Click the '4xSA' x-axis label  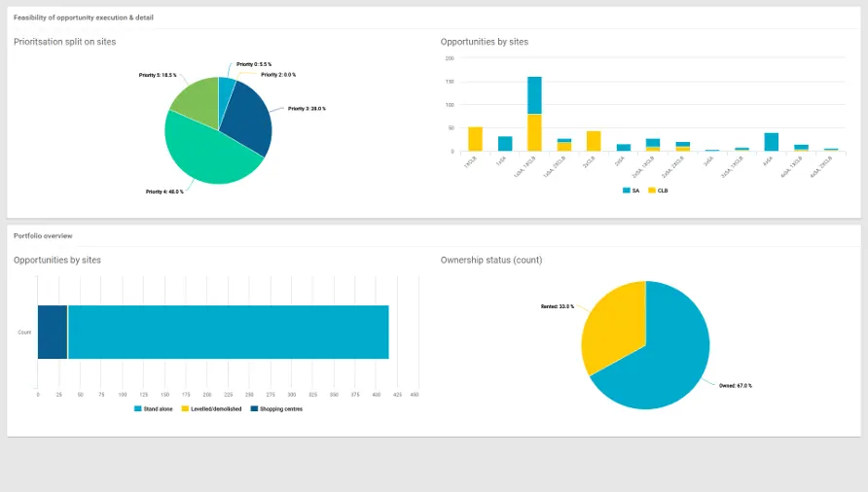click(767, 161)
